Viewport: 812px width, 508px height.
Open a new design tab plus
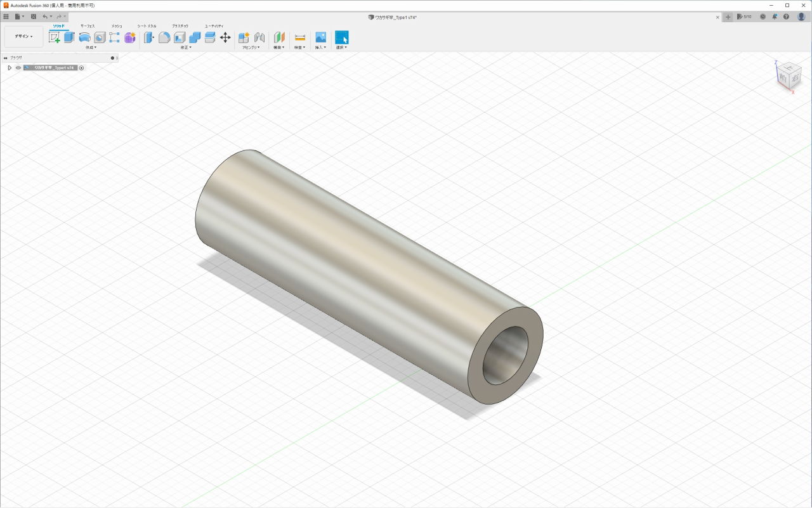(728, 16)
